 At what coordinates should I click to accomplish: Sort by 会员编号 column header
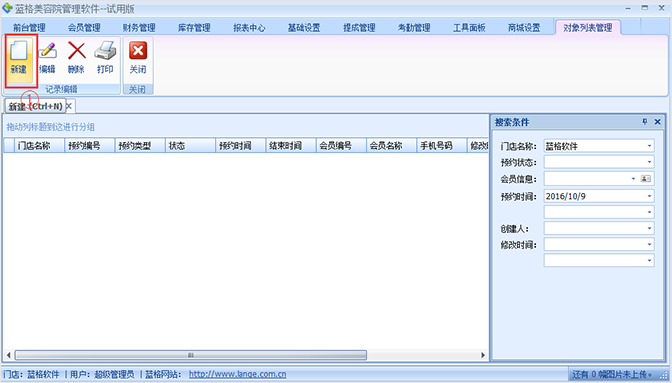tap(341, 146)
